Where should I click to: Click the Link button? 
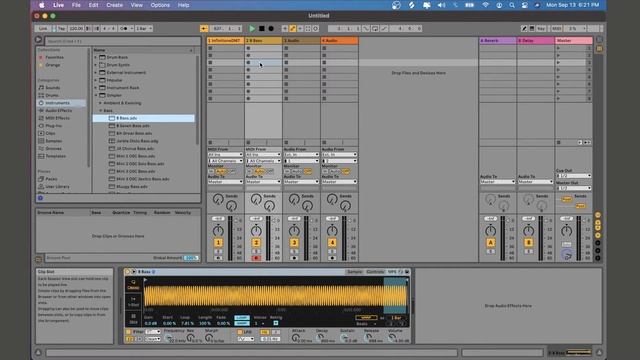tap(43, 29)
